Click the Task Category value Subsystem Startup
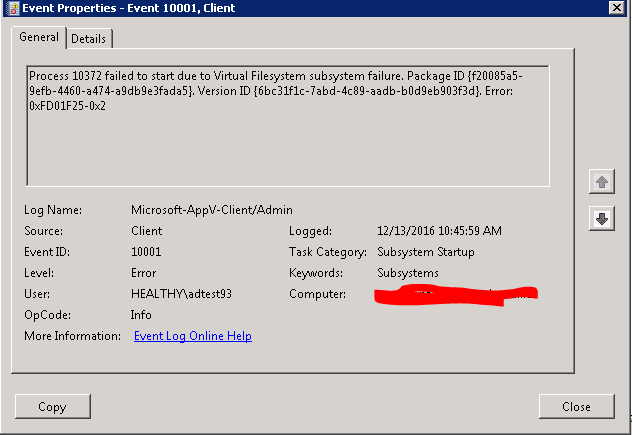This screenshot has width=632, height=435. tap(425, 252)
